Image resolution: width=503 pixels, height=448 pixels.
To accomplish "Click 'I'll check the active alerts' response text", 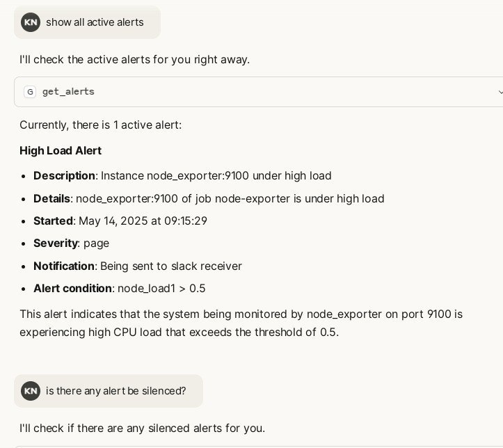I will click(134, 59).
